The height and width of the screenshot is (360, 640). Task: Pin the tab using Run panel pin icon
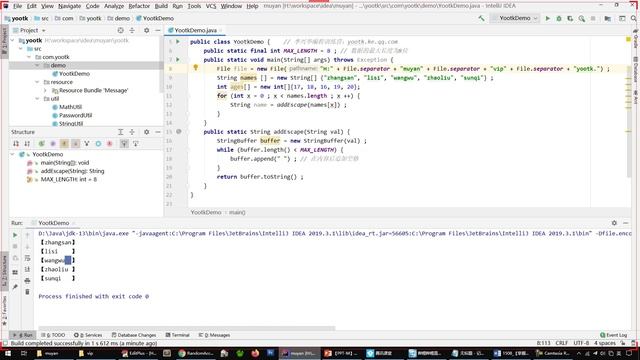pyautogui.click(x=15, y=287)
